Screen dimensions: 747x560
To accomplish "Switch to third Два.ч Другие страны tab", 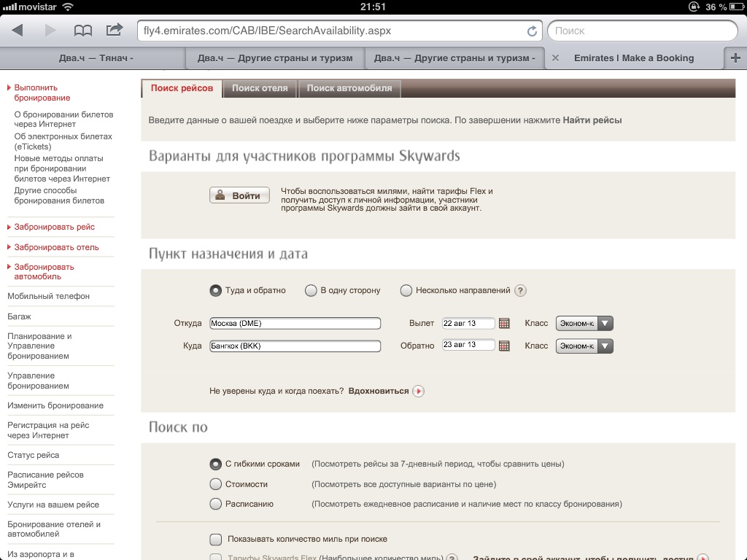I will tap(454, 58).
